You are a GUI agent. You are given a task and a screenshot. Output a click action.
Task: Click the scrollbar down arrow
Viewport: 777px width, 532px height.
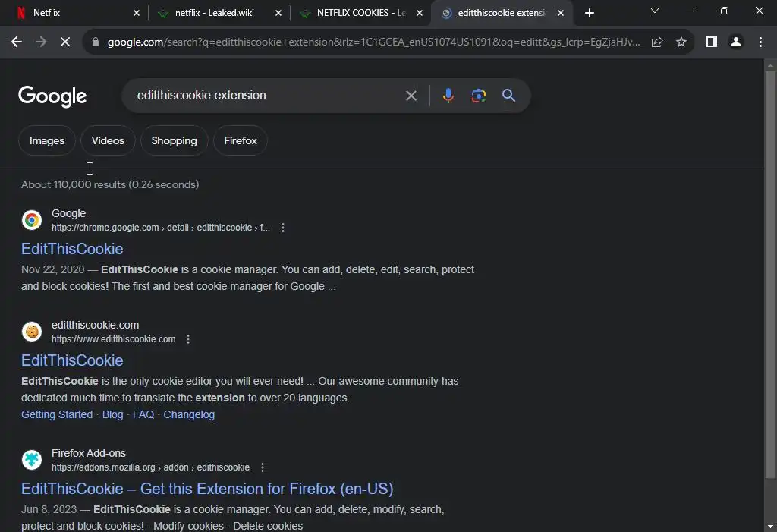click(770, 526)
